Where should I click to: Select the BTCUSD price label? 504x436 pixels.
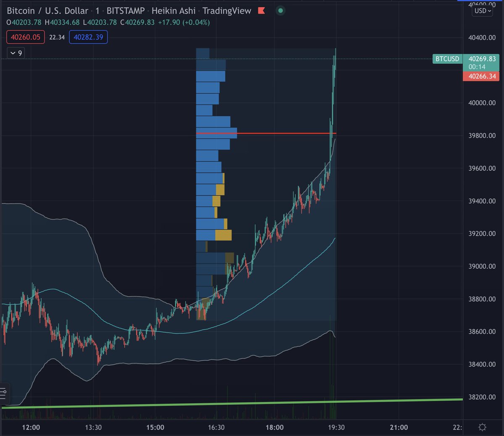click(447, 59)
